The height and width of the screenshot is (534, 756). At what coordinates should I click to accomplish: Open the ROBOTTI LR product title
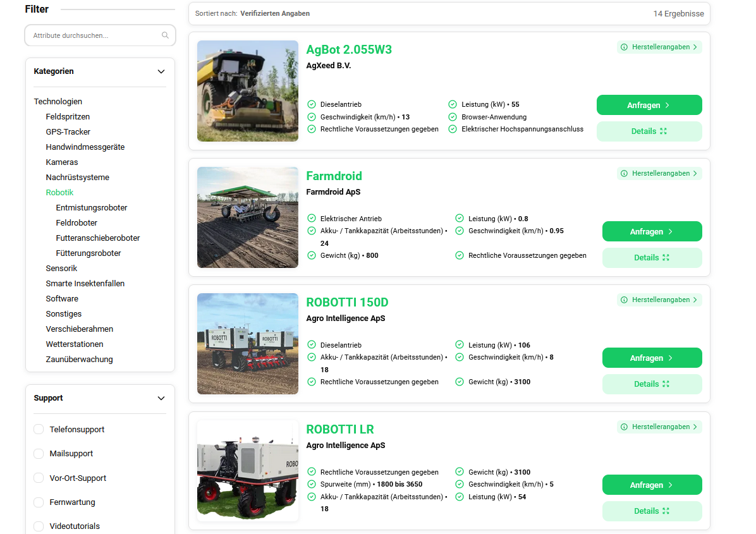(340, 430)
